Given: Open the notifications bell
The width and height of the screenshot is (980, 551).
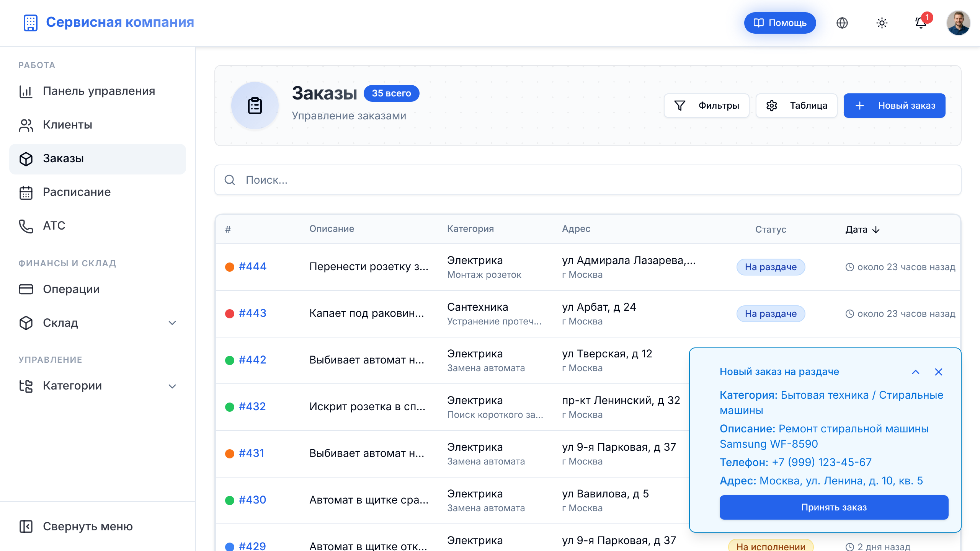Looking at the screenshot, I should (921, 23).
